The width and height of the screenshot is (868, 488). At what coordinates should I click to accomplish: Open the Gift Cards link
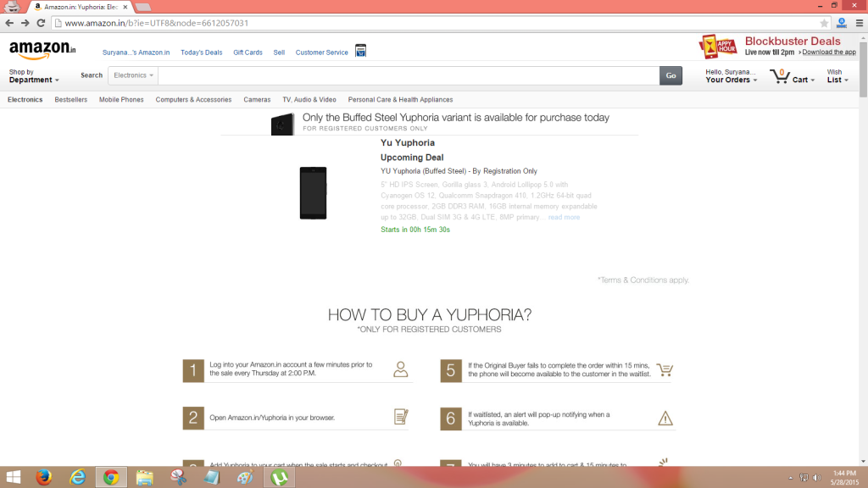point(248,53)
